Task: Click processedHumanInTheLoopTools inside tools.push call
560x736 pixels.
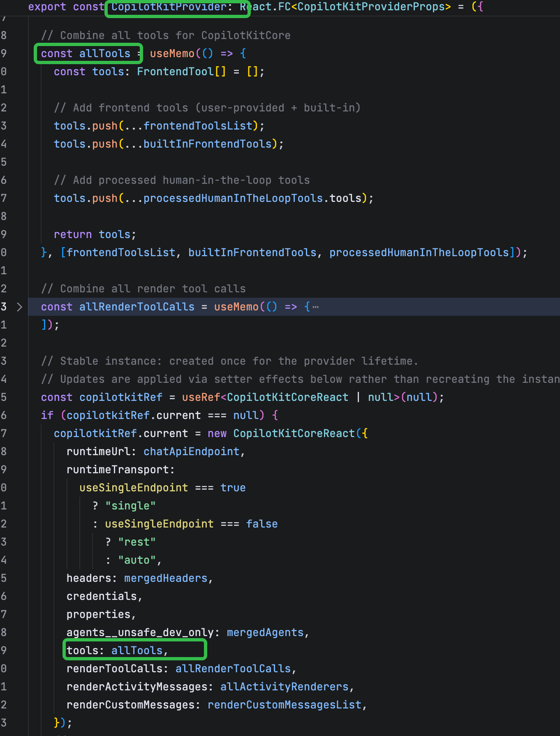Action: point(233,198)
